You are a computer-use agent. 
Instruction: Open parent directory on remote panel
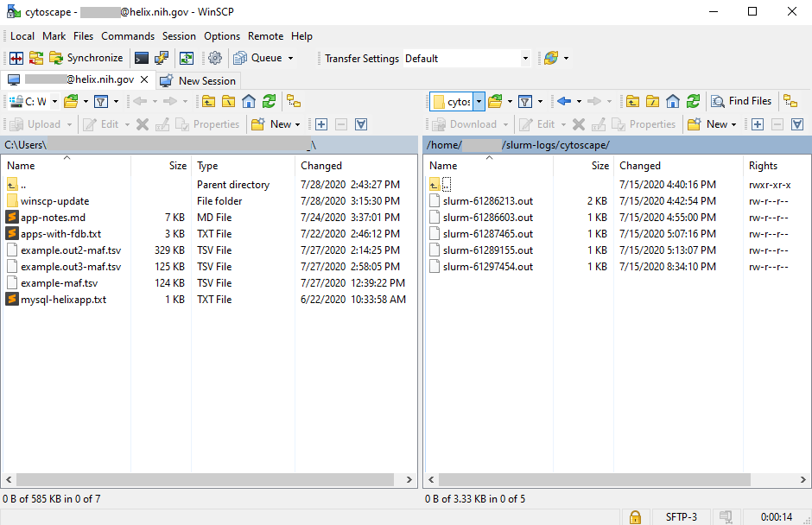[x=632, y=101]
